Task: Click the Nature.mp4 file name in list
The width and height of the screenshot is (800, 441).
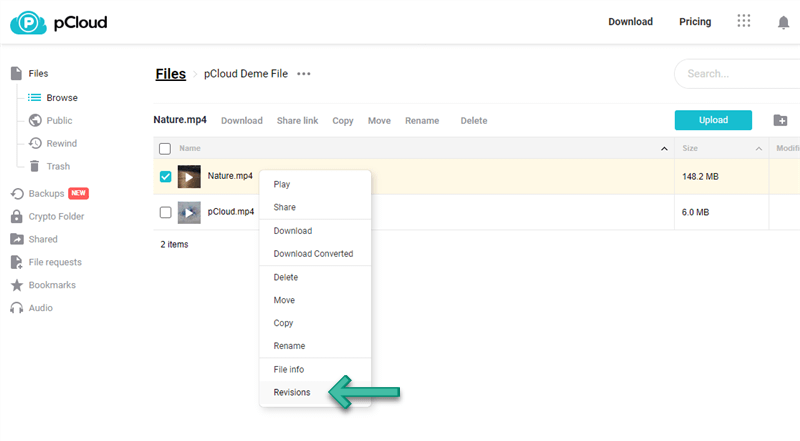Action: pyautogui.click(x=230, y=176)
